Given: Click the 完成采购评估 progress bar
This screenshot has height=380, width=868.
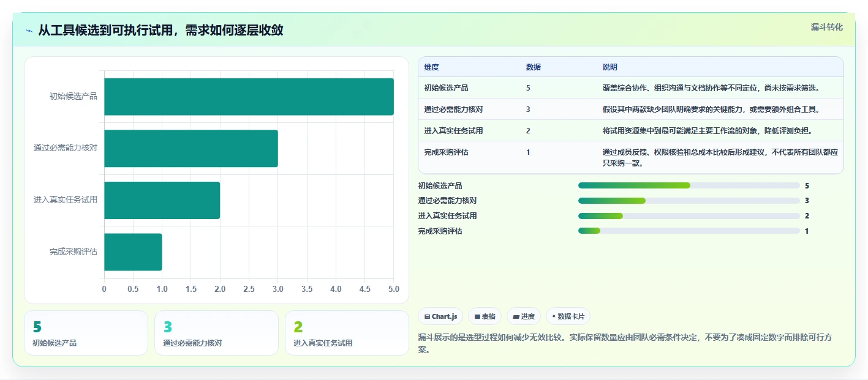Looking at the screenshot, I should click(689, 231).
